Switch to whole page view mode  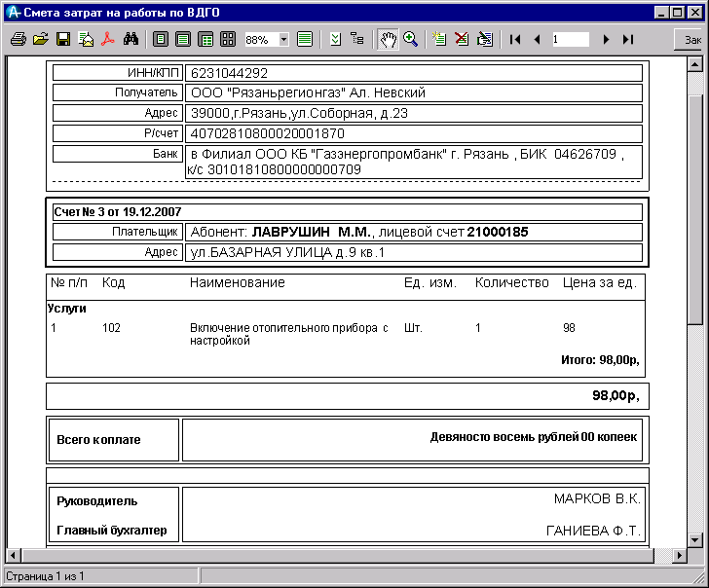161,40
